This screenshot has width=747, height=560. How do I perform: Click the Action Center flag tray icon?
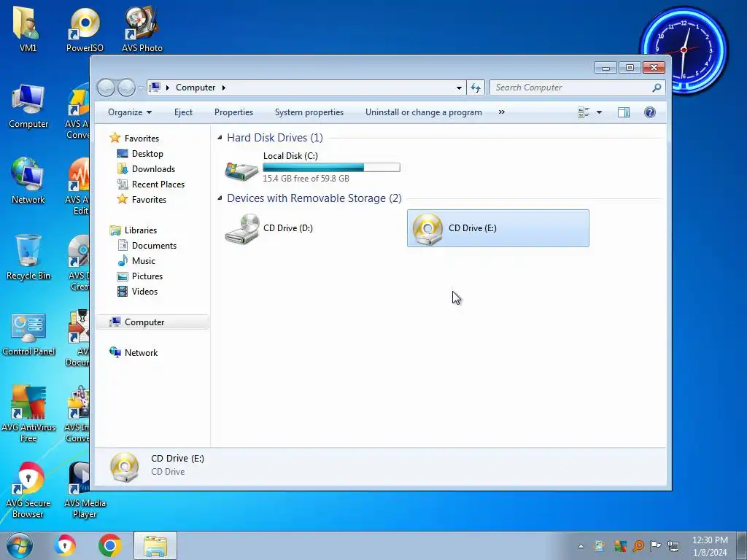[x=656, y=545]
